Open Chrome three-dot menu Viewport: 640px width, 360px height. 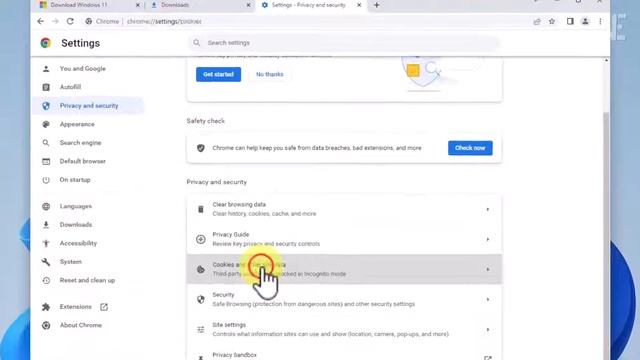point(600,21)
